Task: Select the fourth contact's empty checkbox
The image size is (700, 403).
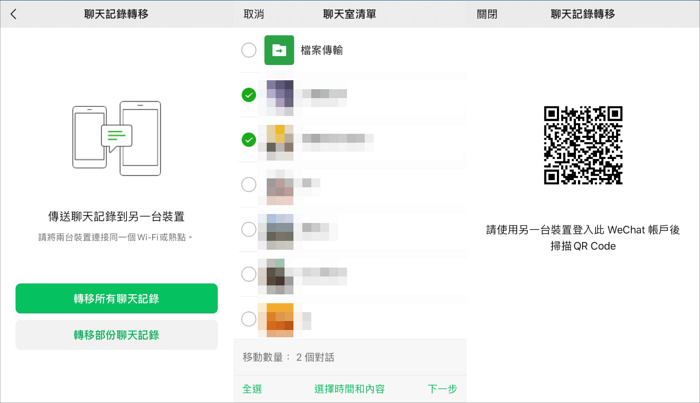Action: (x=249, y=229)
